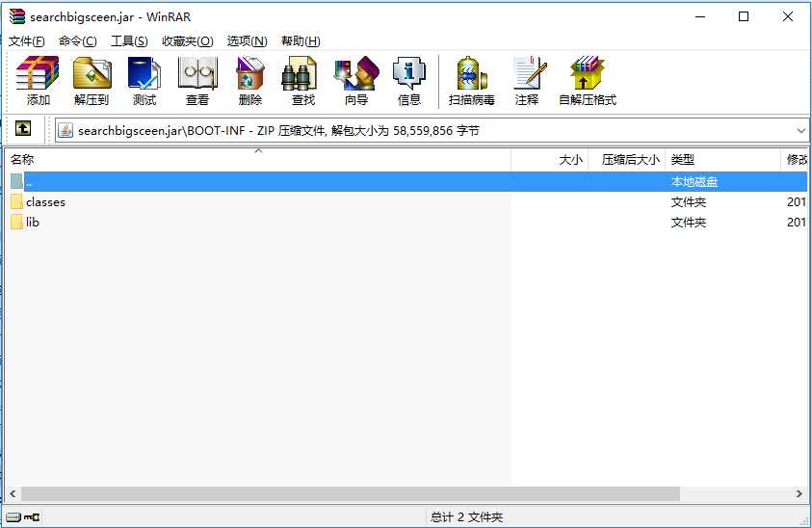Screen dimensions: 812x528
Task: Sort by 大小 column header
Action: [549, 160]
